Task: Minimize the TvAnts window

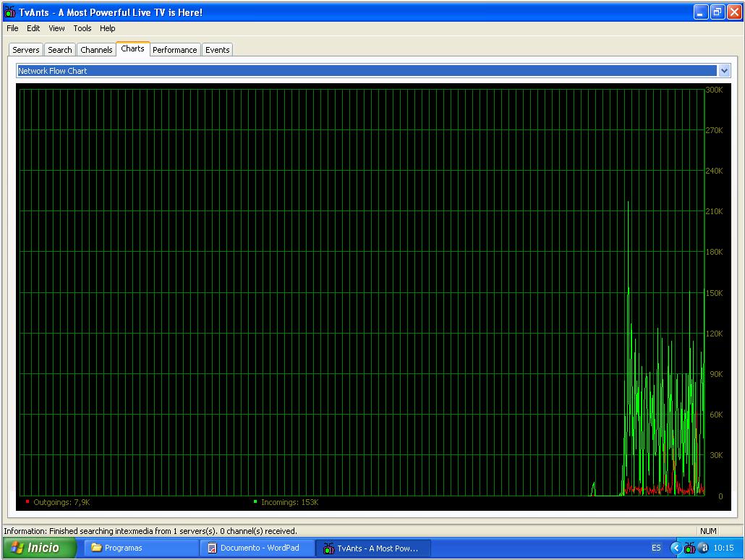Action: pyautogui.click(x=700, y=12)
